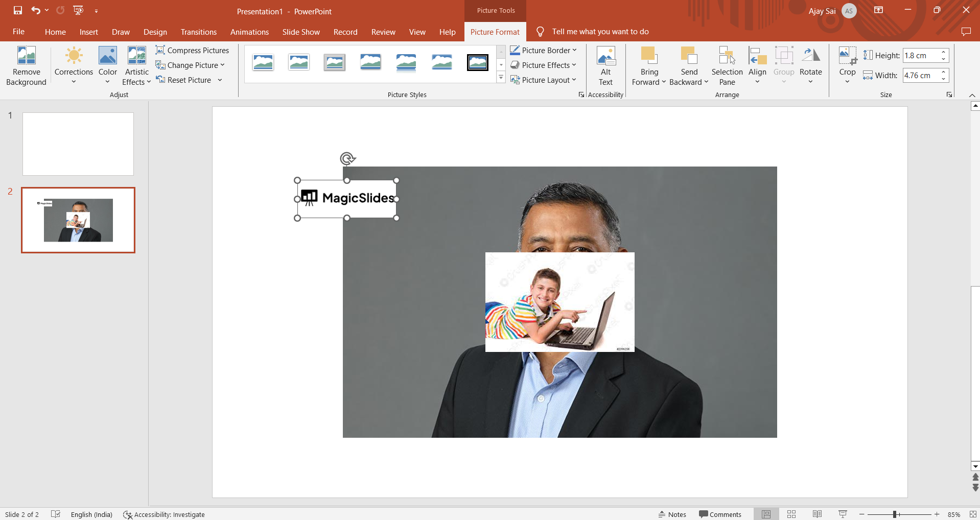Start Slide Show from status bar

pos(843,514)
